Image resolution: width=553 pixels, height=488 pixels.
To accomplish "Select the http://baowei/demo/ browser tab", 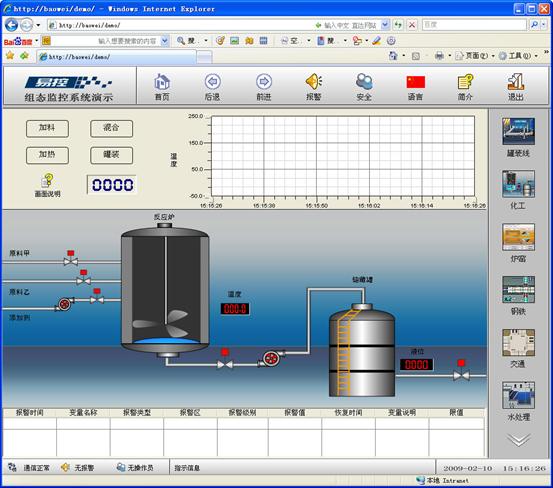I will tap(116, 57).
